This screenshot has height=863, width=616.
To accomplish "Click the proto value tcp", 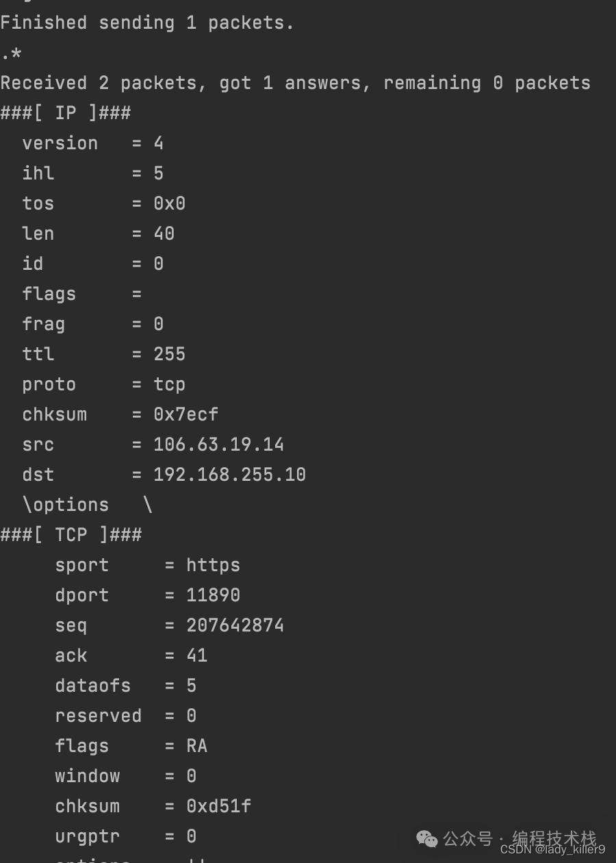I will tap(170, 385).
